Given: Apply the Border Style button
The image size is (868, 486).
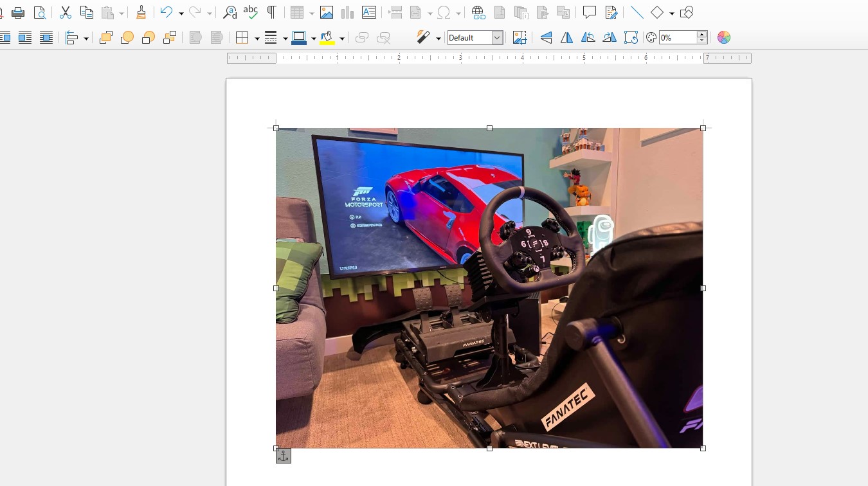Looking at the screenshot, I should pos(271,38).
